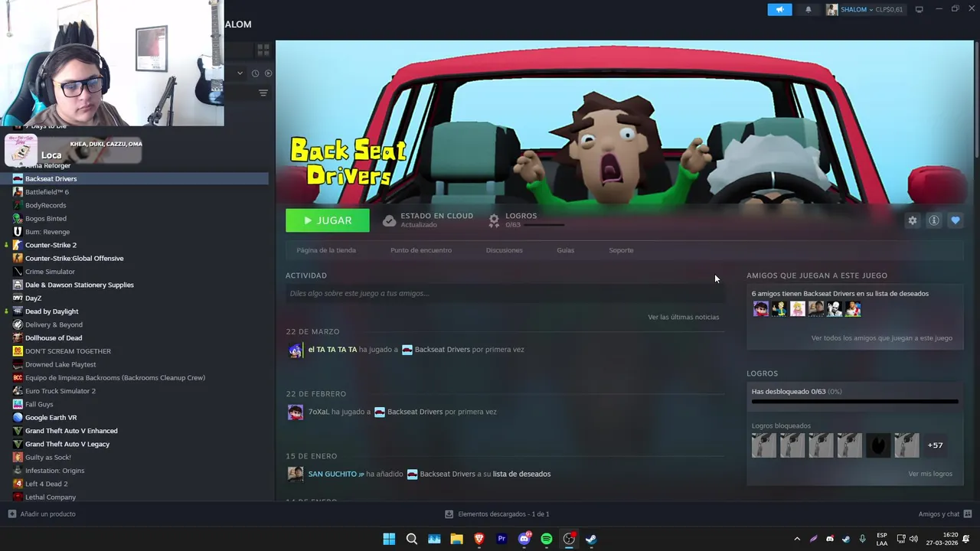Open lista de deseados link
Image resolution: width=980 pixels, height=551 pixels.
[521, 474]
